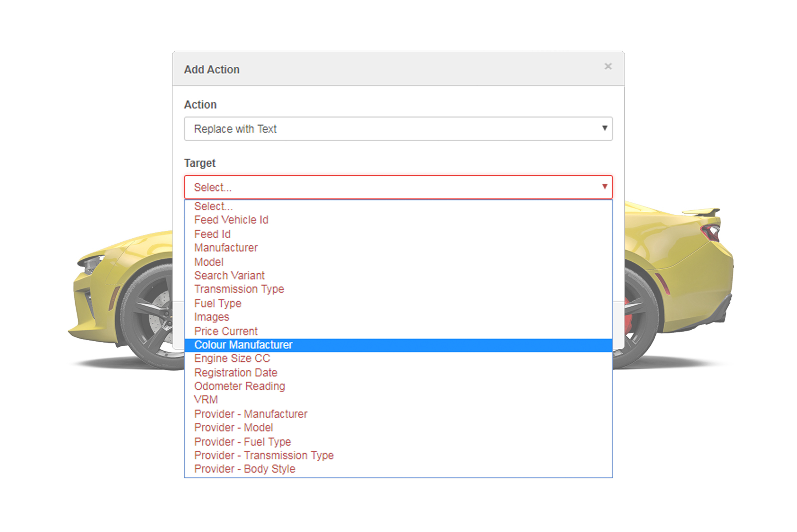The image size is (797, 532).
Task: Open the Action dropdown showing Replace with Text
Action: tap(398, 129)
